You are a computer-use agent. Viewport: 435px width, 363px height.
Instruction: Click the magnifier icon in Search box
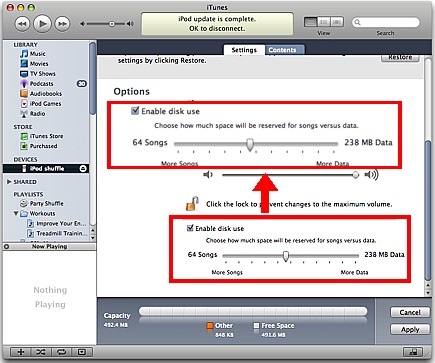[357, 22]
